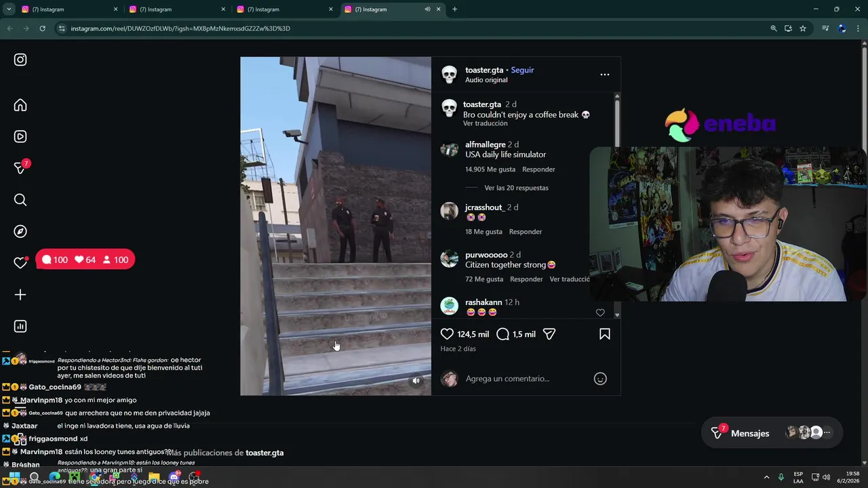Image resolution: width=868 pixels, height=488 pixels.
Task: Open emoji picker in comment box
Action: 600,379
